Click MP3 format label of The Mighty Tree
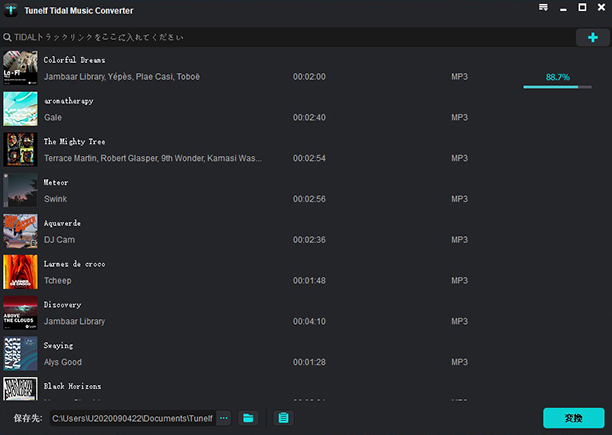 point(459,158)
